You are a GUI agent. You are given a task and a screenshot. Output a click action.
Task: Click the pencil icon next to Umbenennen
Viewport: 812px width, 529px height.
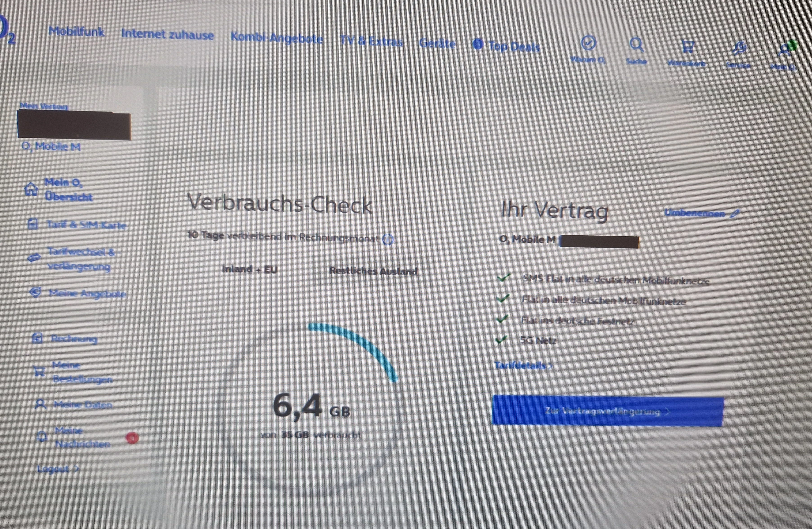point(735,214)
